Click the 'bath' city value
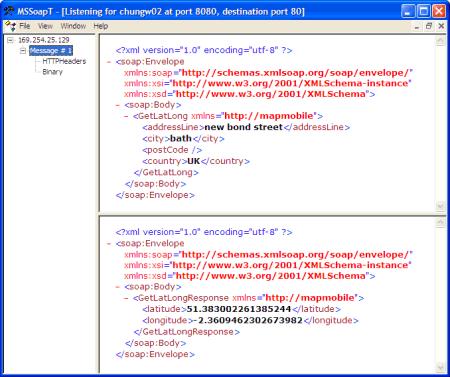This screenshot has height=377, width=450. [181, 138]
